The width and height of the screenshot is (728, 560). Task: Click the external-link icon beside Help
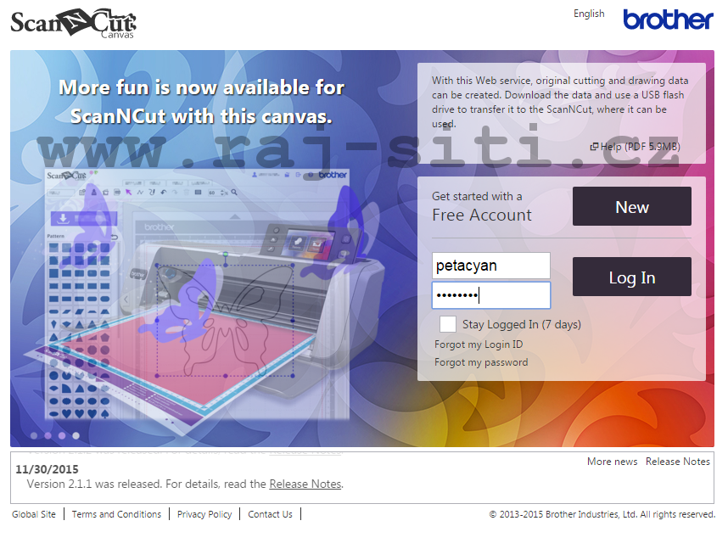coord(594,147)
